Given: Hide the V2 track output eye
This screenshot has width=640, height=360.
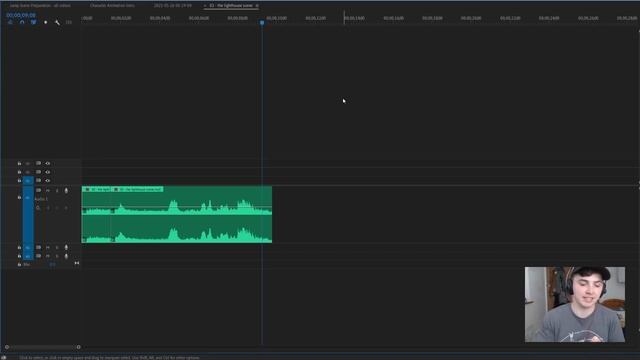Looking at the screenshot, I should [x=48, y=172].
